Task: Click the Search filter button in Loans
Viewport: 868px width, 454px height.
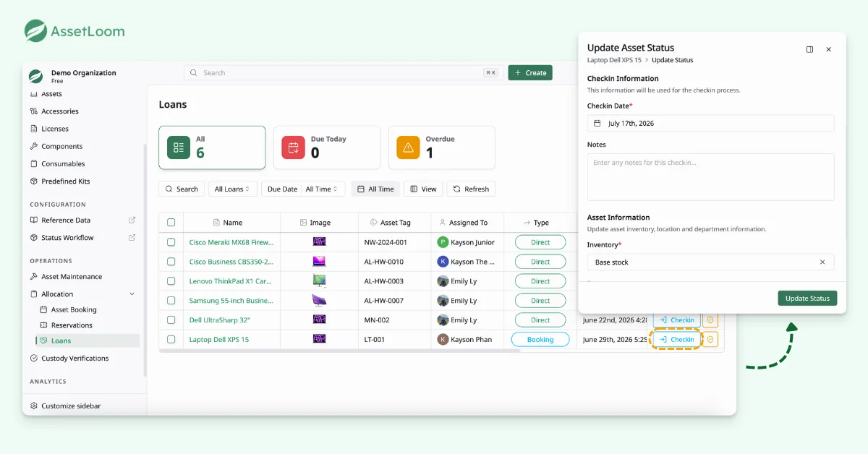Action: point(182,189)
